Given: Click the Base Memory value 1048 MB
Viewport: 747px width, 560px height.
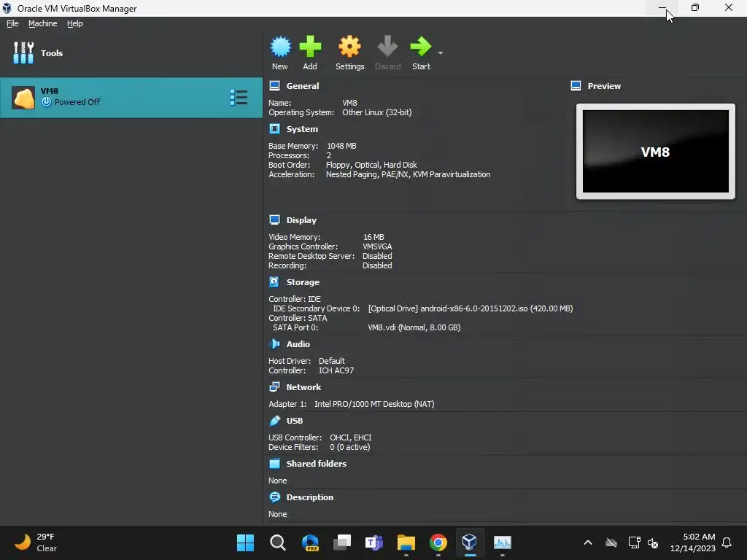Looking at the screenshot, I should coord(341,146).
